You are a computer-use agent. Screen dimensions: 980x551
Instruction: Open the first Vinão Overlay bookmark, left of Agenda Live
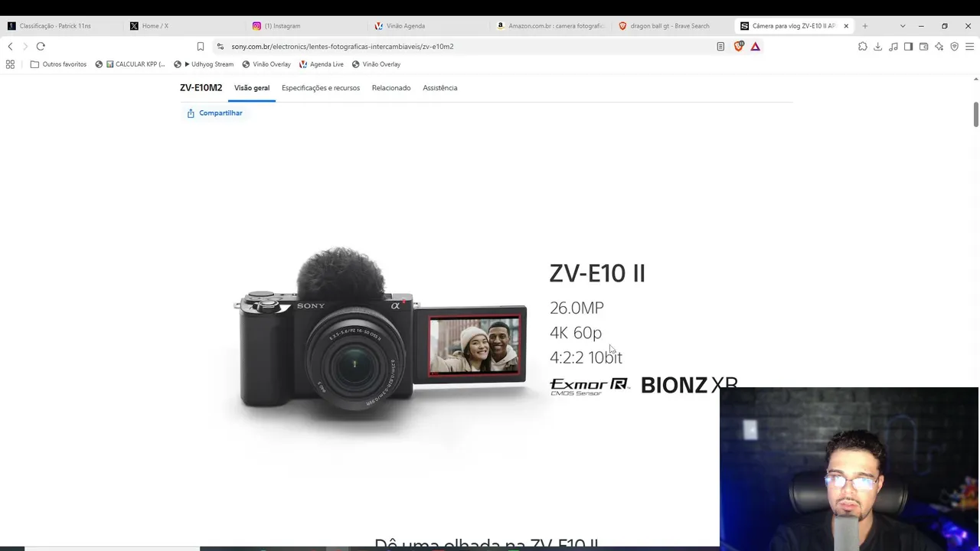tap(266, 64)
